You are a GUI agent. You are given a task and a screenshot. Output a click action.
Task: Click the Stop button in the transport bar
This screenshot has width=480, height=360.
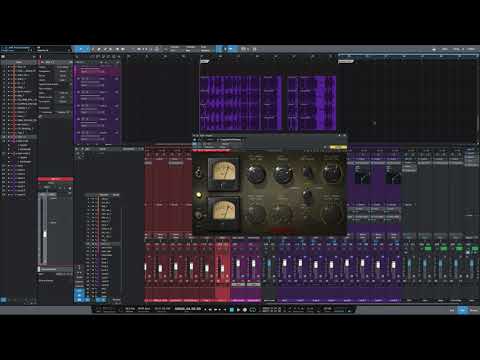pos(232,310)
